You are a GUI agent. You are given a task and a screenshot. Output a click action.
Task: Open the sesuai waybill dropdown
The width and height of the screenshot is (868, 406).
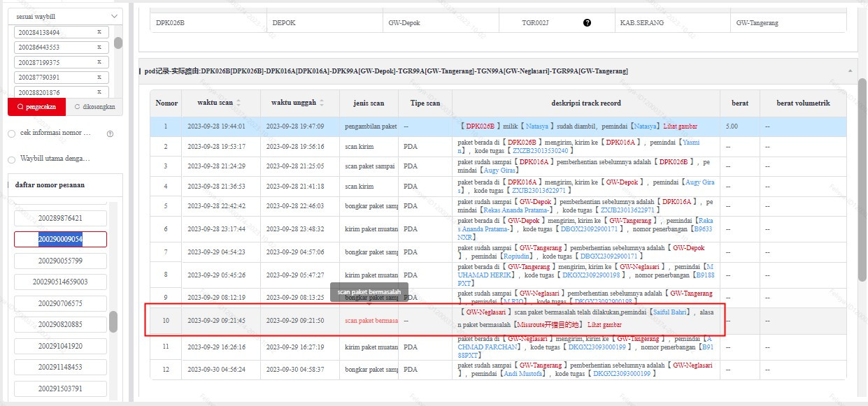tap(66, 16)
